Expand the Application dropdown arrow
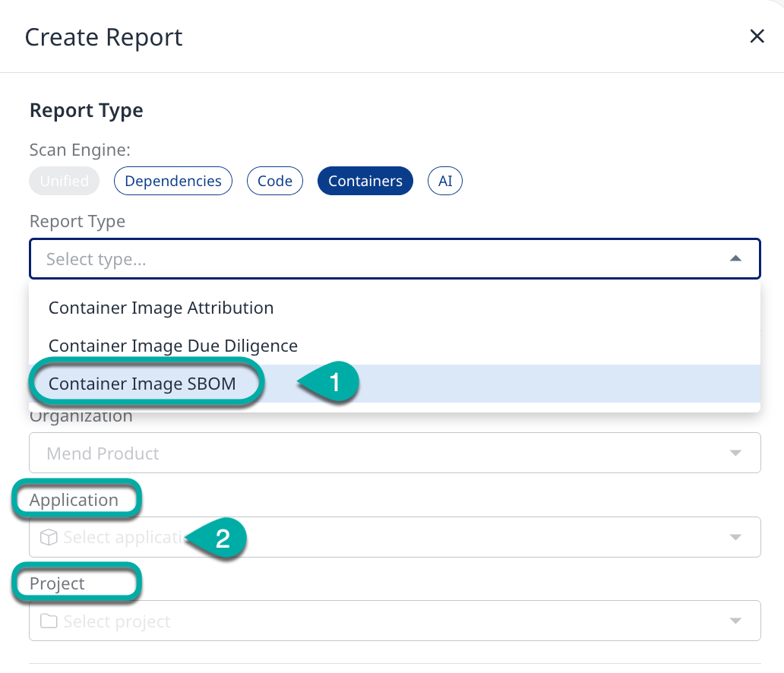Screen dimensions: 784x673 735,538
